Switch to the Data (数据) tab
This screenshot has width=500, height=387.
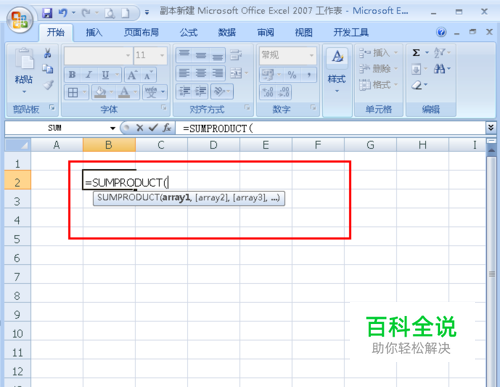(227, 32)
